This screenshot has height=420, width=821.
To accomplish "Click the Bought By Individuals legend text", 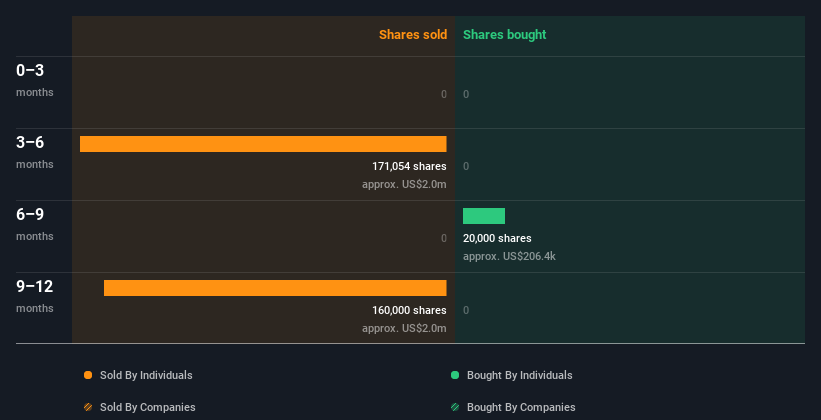I will (519, 375).
